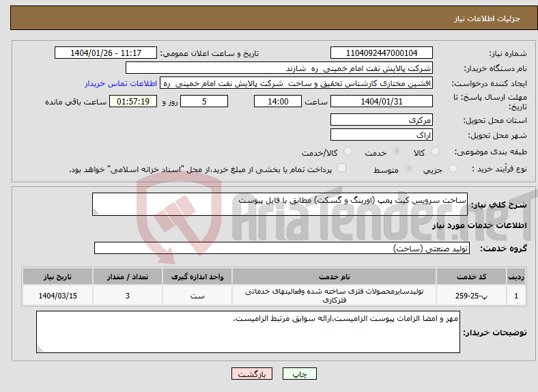538x392 pixels.
Task: Click the تعداد / مقدار column header
Action: [x=127, y=277]
